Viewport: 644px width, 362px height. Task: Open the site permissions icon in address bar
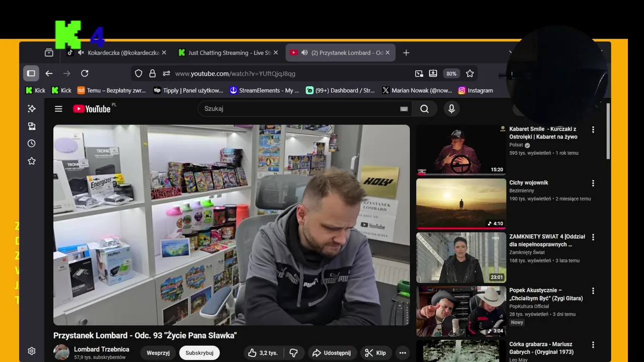pos(167,73)
